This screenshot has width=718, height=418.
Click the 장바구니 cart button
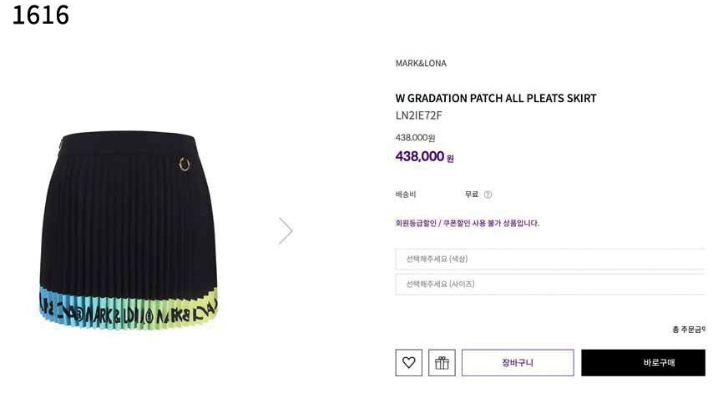tap(517, 363)
